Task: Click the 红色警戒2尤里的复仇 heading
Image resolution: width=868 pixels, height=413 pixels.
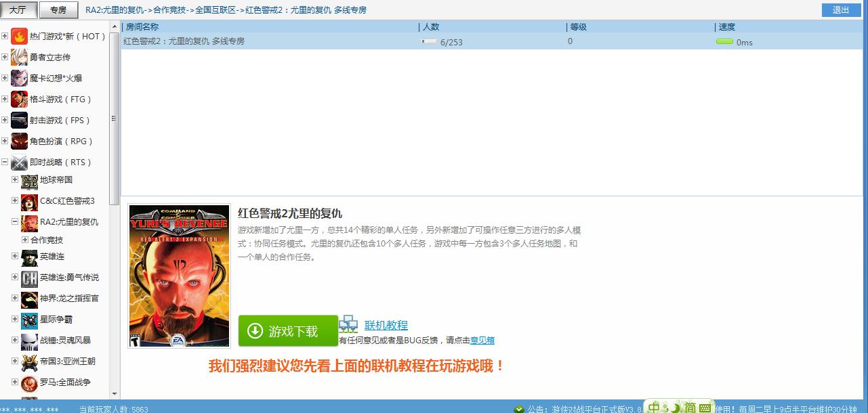Action: click(290, 214)
